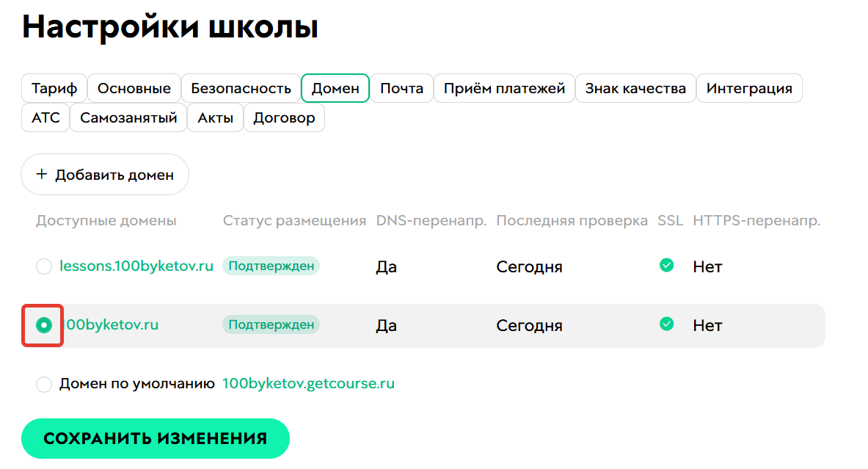
Task: Click the Последняя проверка column header
Action: point(572,220)
